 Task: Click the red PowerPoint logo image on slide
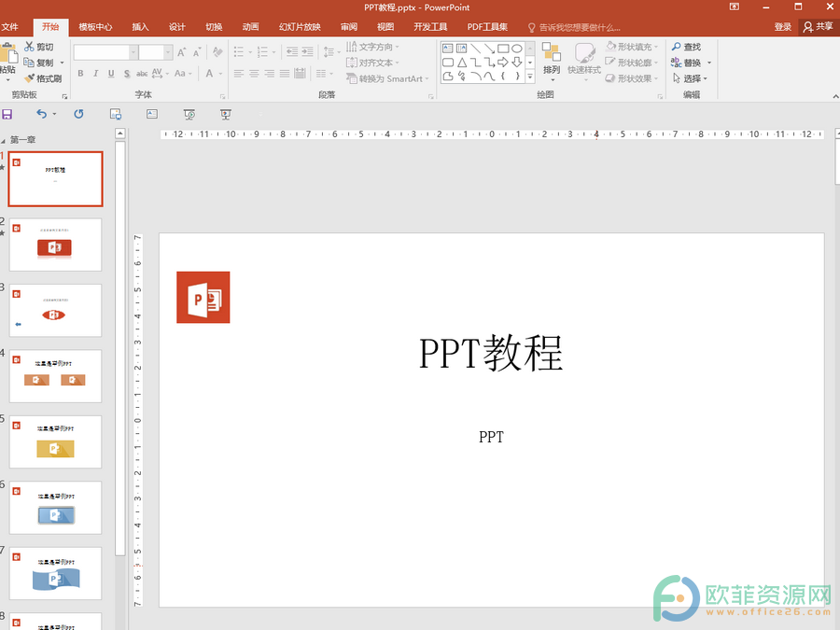[203, 298]
